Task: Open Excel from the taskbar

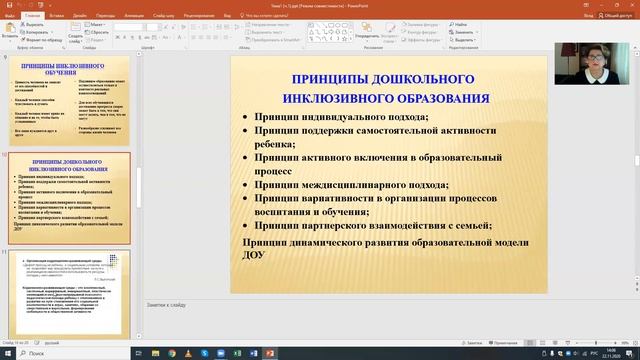Action: click(x=237, y=353)
